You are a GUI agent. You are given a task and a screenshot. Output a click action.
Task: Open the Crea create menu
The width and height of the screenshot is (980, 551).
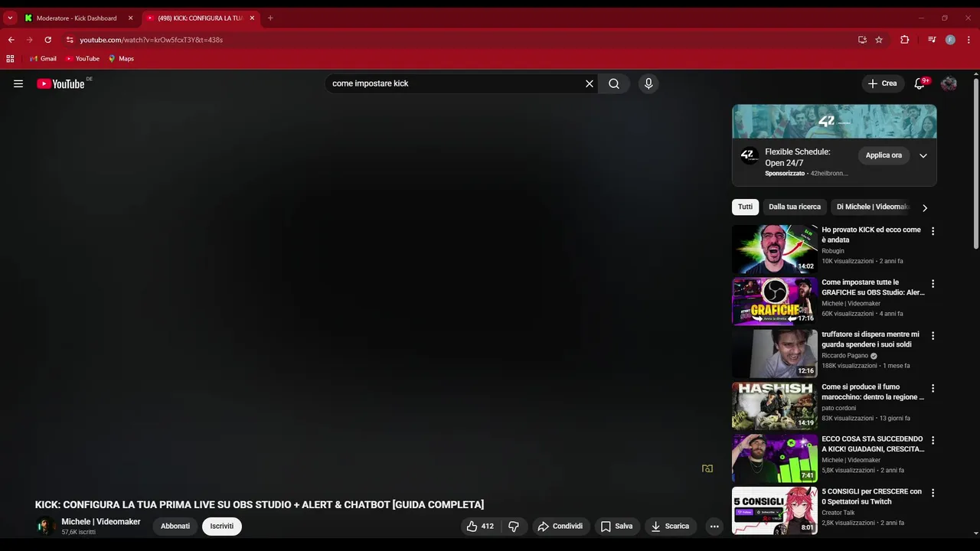tap(883, 83)
